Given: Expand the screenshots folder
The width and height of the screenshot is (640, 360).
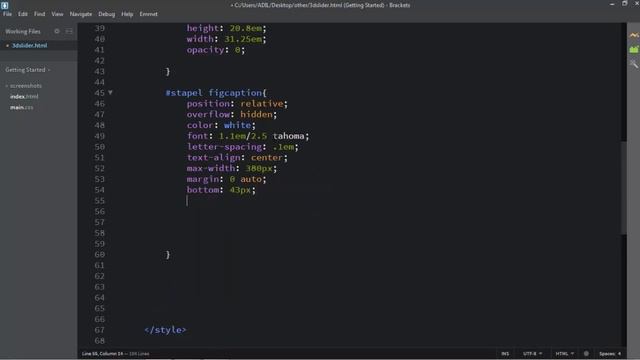Looking at the screenshot, I should click(x=23, y=86).
